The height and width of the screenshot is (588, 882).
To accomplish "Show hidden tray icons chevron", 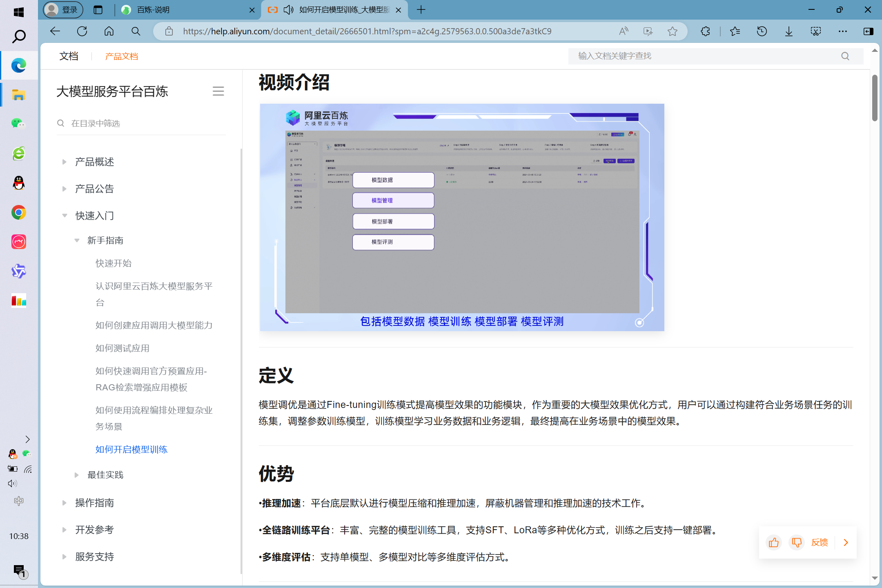I will [x=27, y=439].
